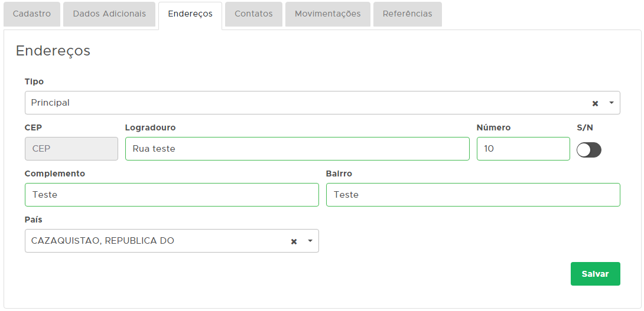Clear the País selection with the x icon
The image size is (644, 311).
click(x=294, y=241)
